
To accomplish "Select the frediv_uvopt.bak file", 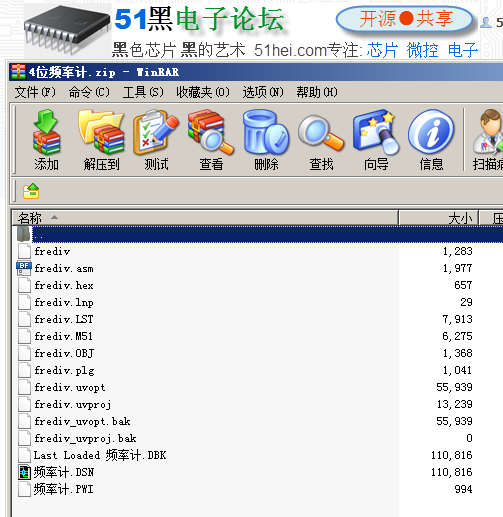I will pyautogui.click(x=82, y=421).
